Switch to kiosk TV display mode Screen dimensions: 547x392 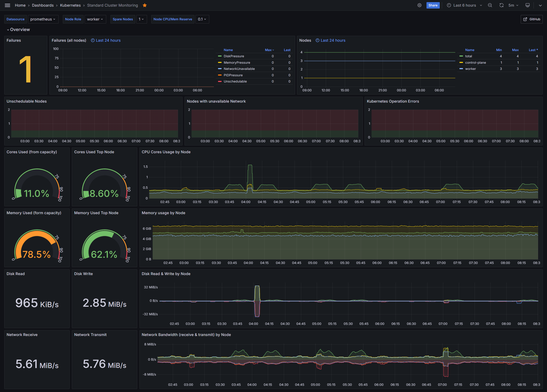pyautogui.click(x=528, y=5)
